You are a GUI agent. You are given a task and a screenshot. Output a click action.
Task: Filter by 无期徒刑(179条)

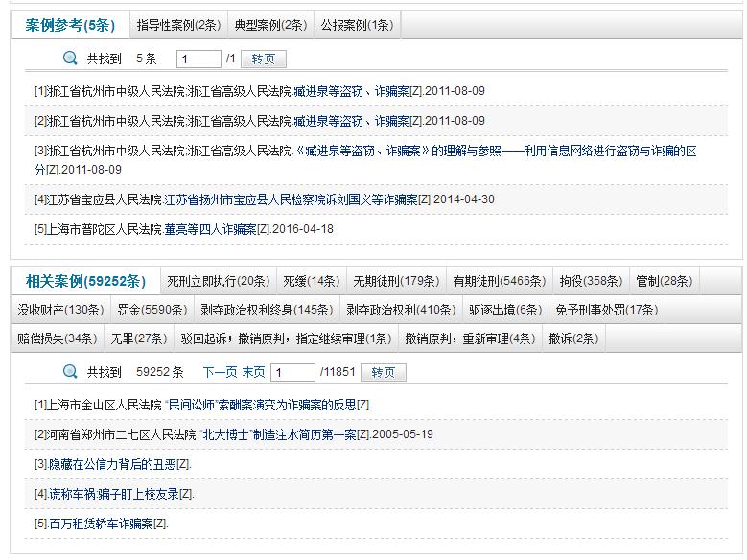point(396,281)
